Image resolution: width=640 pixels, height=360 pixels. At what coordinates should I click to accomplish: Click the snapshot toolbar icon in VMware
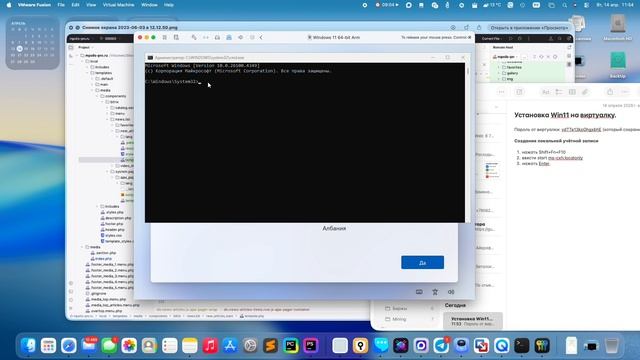pos(176,38)
